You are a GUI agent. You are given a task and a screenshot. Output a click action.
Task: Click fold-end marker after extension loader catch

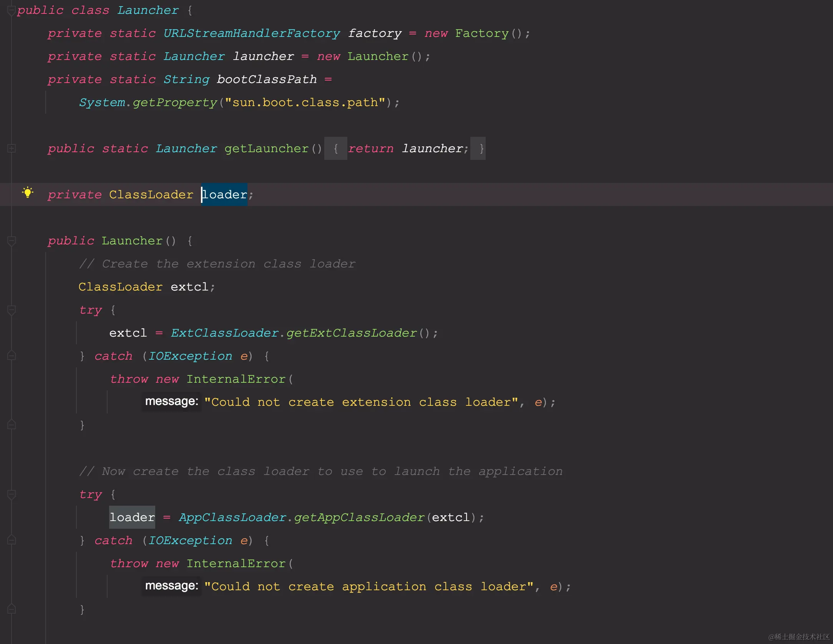(x=12, y=425)
